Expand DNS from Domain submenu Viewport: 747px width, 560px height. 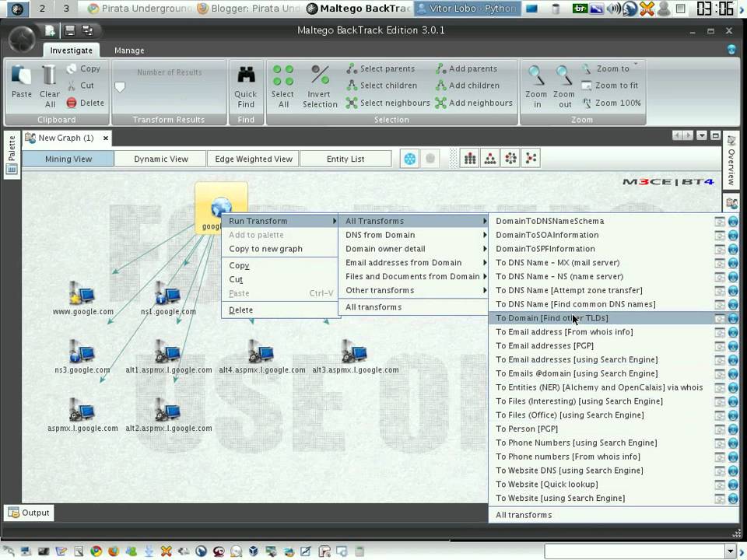413,235
